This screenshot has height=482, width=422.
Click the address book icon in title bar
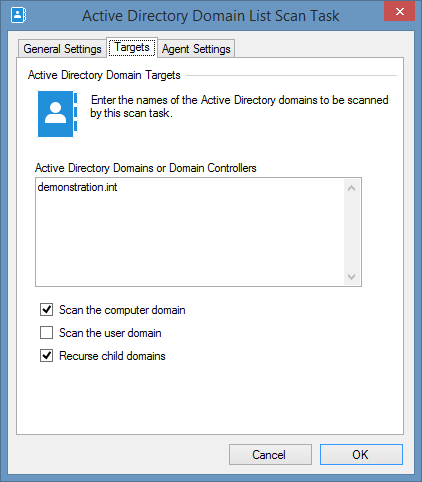18,15
